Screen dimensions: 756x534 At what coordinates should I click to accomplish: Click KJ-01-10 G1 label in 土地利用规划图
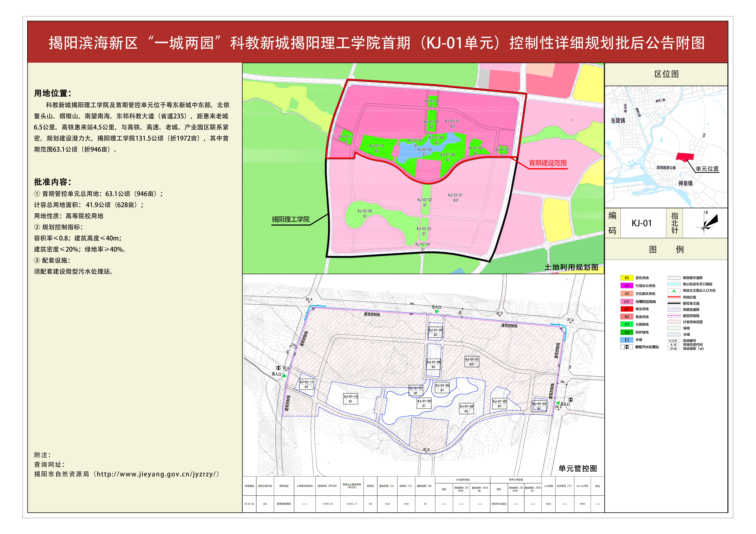tap(377, 148)
